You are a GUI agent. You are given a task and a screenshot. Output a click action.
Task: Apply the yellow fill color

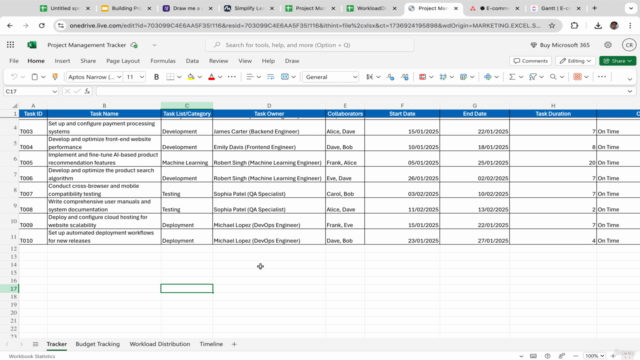click(191, 77)
